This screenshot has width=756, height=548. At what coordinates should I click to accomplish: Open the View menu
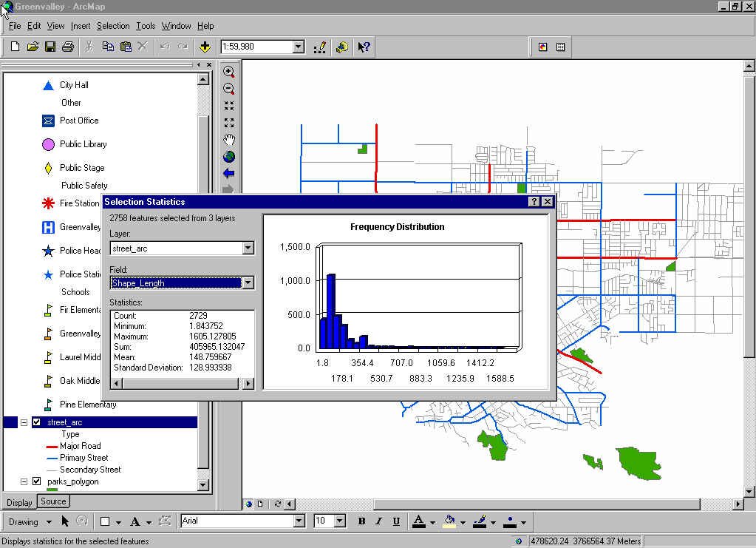pyautogui.click(x=56, y=26)
